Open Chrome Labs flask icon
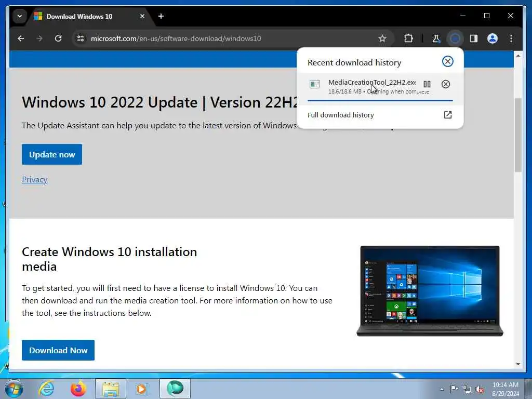Screen dimensions: 532x399 click(436, 38)
